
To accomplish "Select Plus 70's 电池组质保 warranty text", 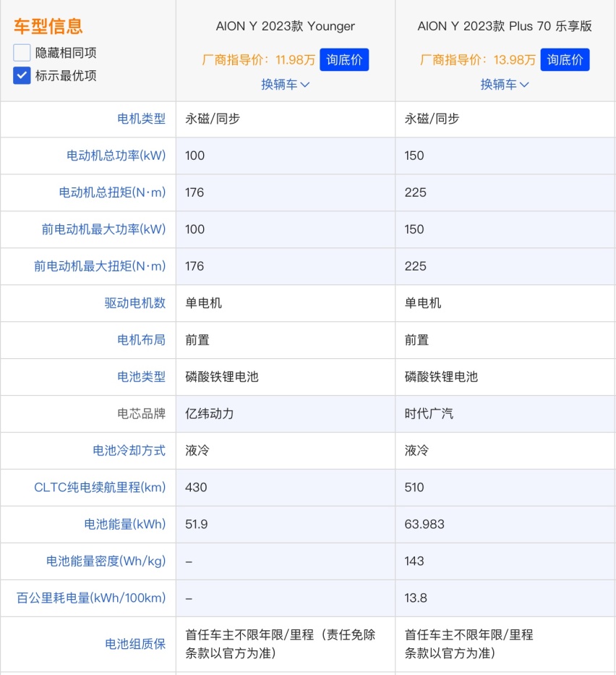I will [469, 644].
